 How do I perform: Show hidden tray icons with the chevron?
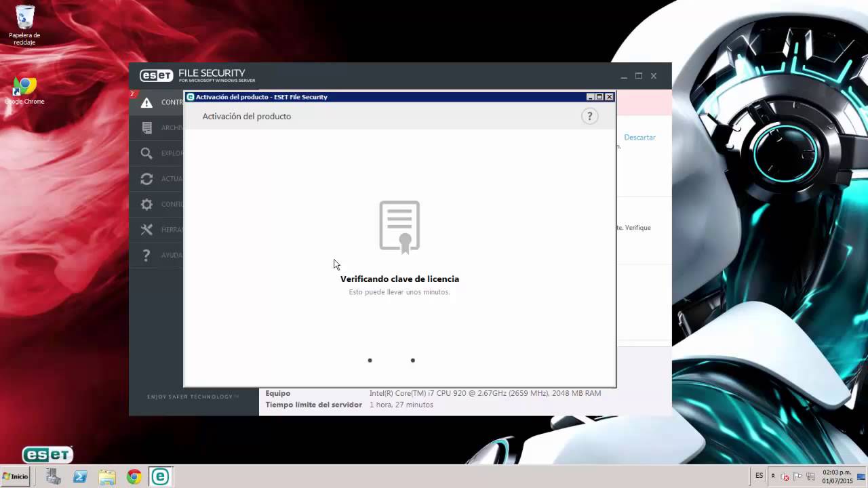point(772,476)
